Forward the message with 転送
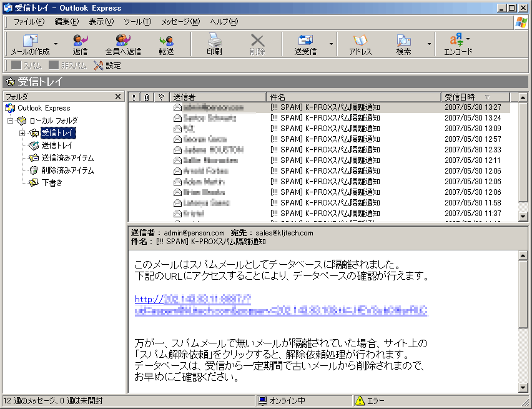Screen dimensions: 532x409 (x=166, y=44)
